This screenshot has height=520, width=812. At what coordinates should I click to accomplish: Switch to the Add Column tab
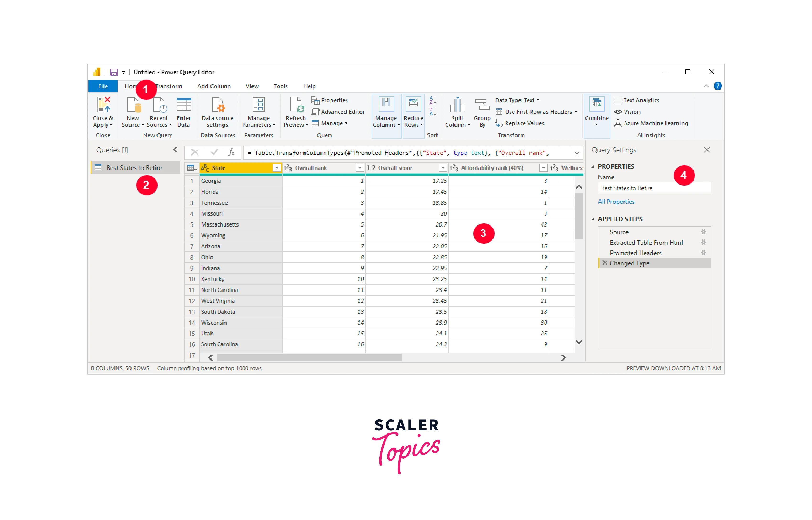[214, 86]
